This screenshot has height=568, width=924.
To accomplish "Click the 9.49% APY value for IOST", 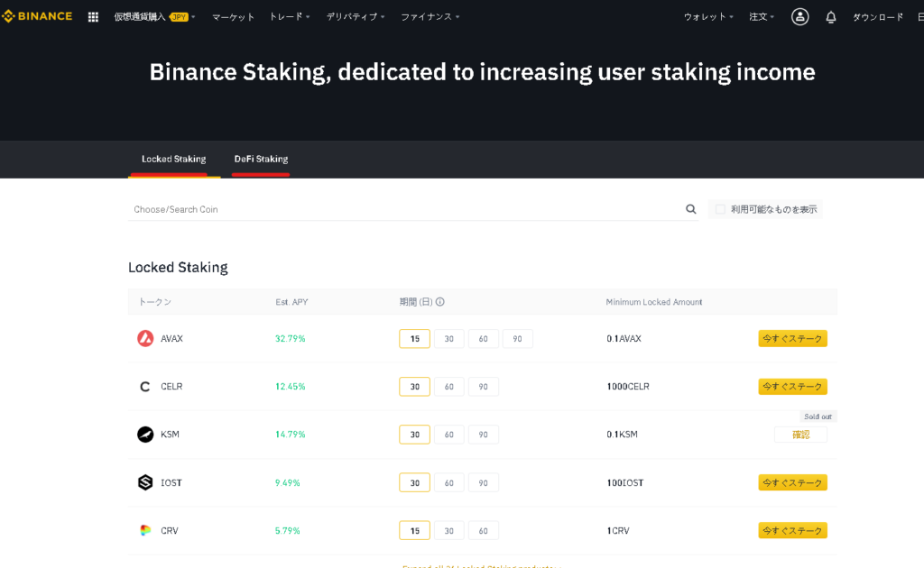I will point(288,482).
